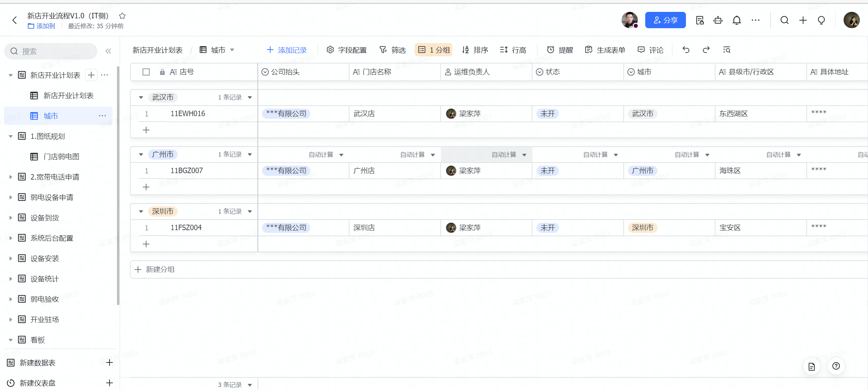Click the undo arrow

(x=686, y=50)
